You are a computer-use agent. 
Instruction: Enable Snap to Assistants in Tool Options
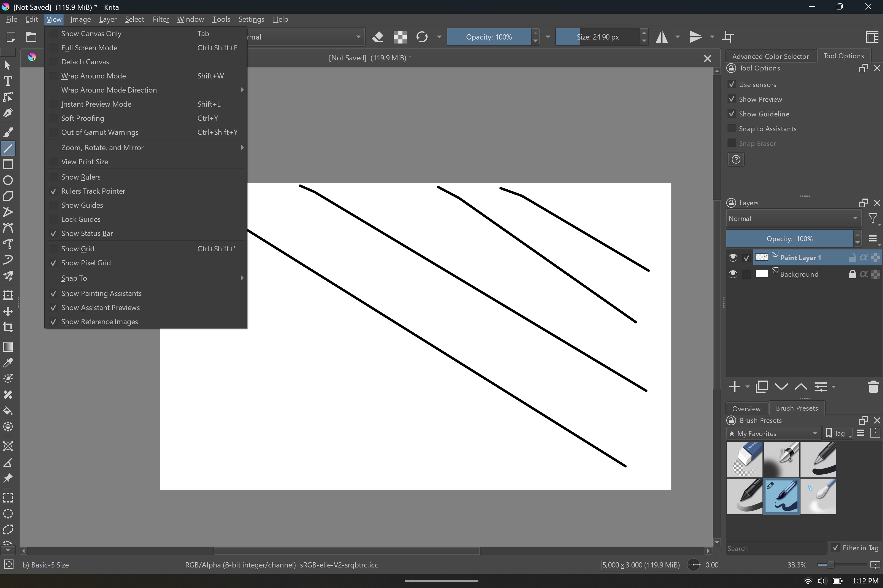coord(732,128)
